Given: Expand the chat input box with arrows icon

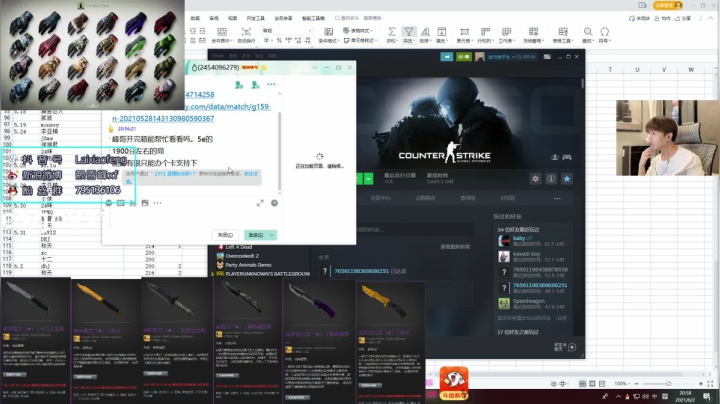Looking at the screenshot, I should [x=260, y=203].
